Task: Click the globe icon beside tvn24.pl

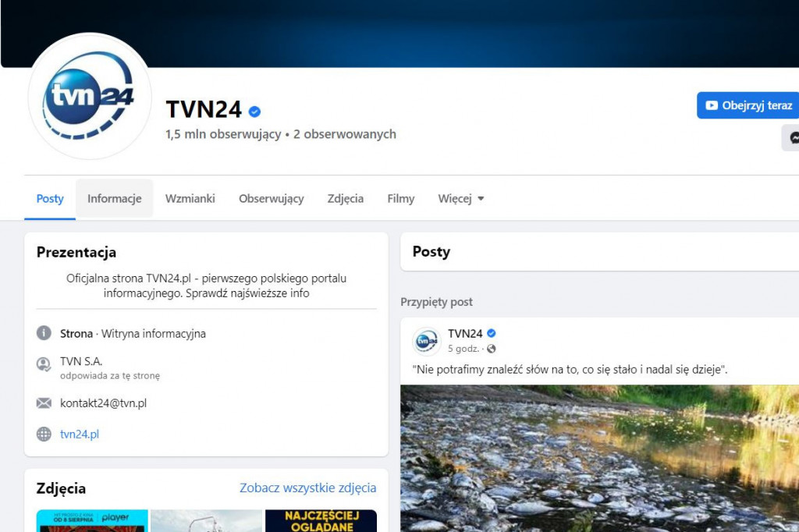Action: pyautogui.click(x=44, y=434)
